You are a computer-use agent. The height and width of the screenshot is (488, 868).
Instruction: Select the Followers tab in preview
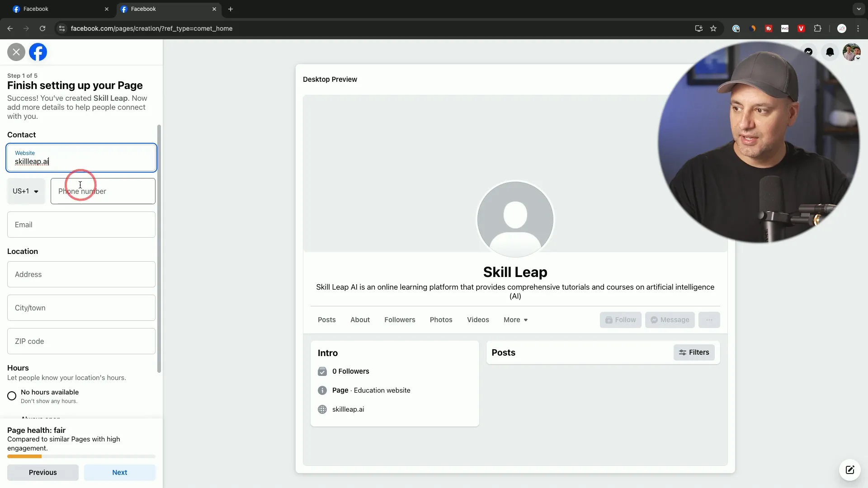(x=400, y=320)
